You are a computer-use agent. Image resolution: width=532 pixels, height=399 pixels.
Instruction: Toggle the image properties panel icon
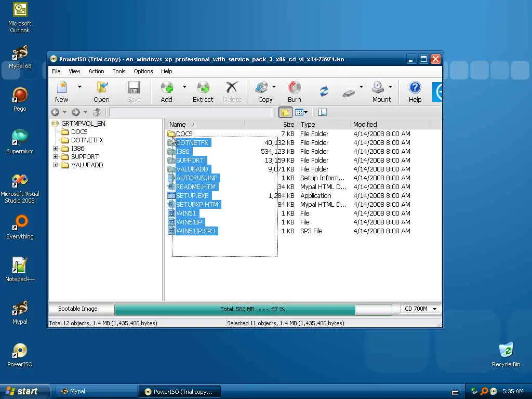[322, 112]
